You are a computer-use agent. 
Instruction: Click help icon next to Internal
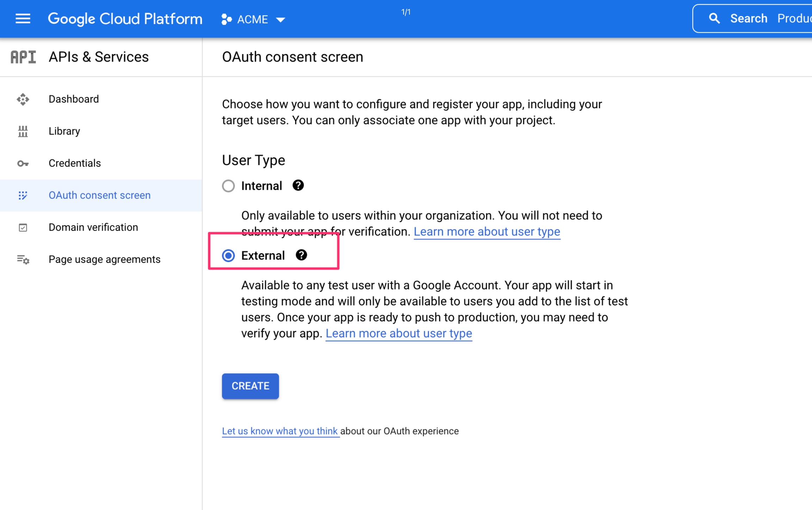[298, 185]
